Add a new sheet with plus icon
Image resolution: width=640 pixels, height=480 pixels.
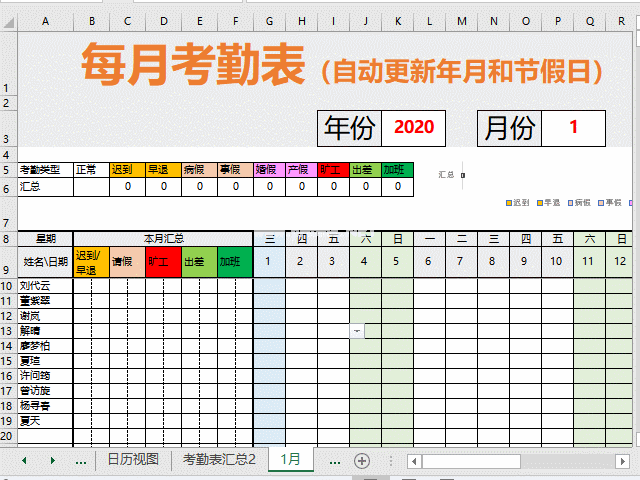tap(362, 461)
